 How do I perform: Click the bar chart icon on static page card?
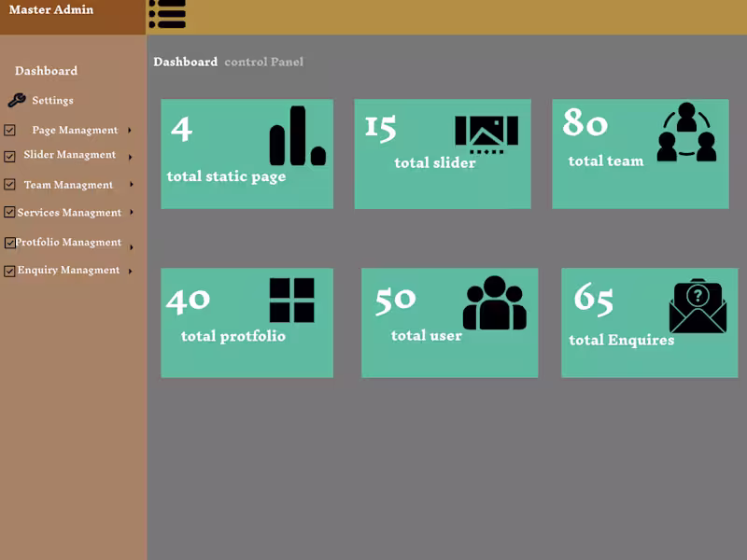(x=298, y=135)
